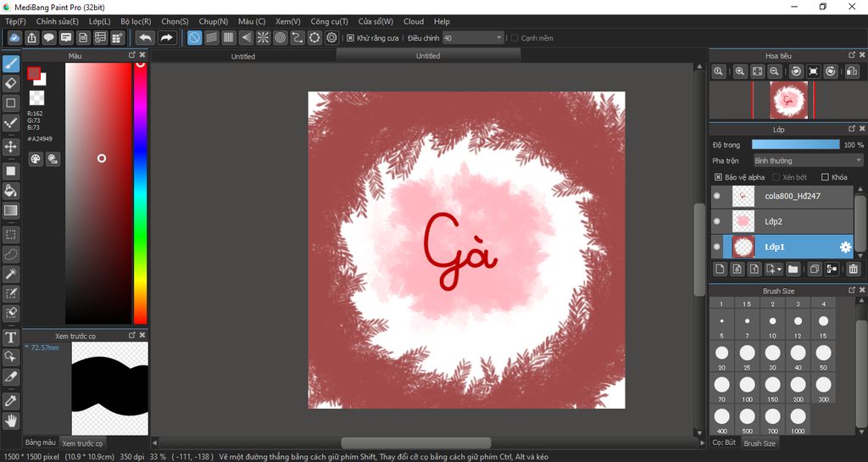The width and height of the screenshot is (868, 462).
Task: Select the Brush tool in left toolbar
Action: pos(10,64)
